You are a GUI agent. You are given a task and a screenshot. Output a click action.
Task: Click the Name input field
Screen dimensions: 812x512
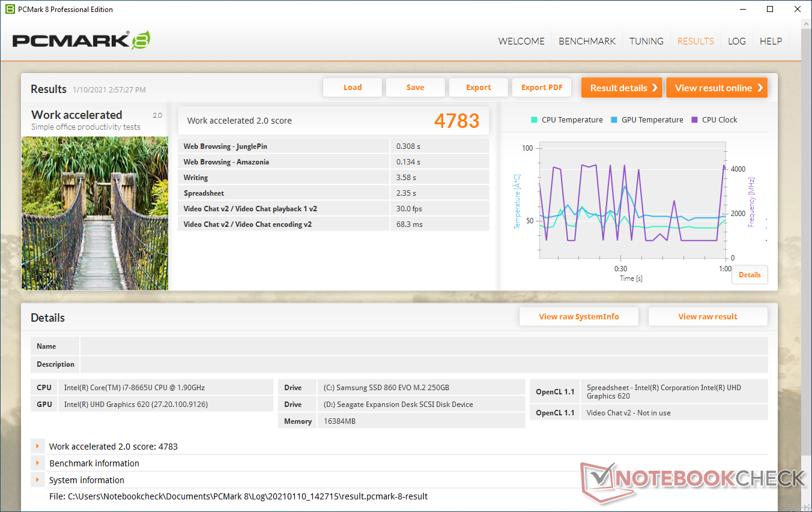click(x=423, y=346)
